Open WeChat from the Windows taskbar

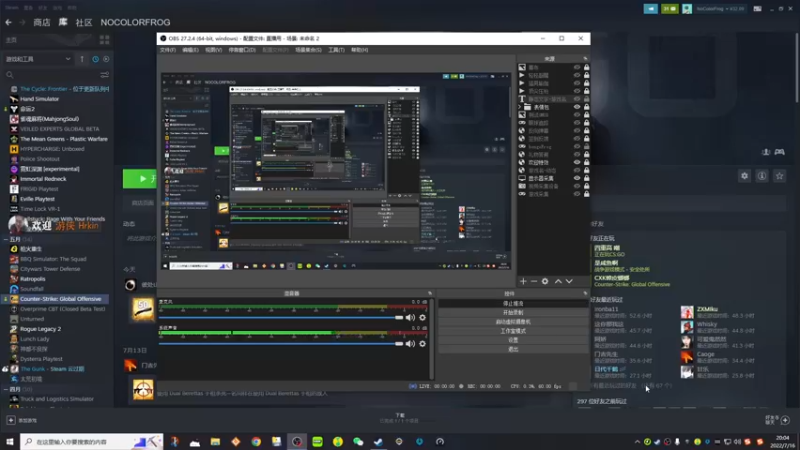click(x=358, y=441)
